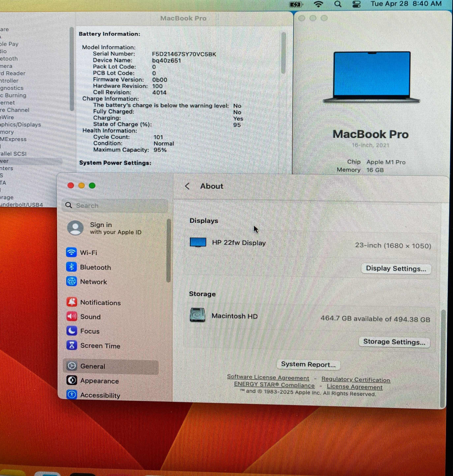Open the Wi-Fi settings icon in sidebar
Viewport: 453px width, 476px height.
pyautogui.click(x=71, y=252)
